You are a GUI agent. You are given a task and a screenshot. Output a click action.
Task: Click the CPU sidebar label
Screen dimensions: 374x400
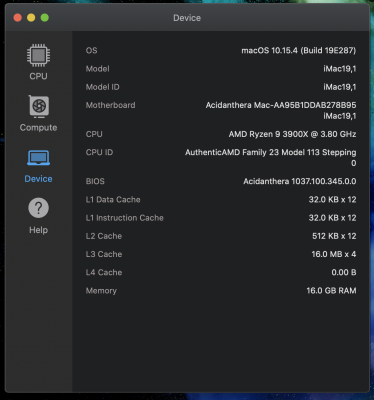38,76
